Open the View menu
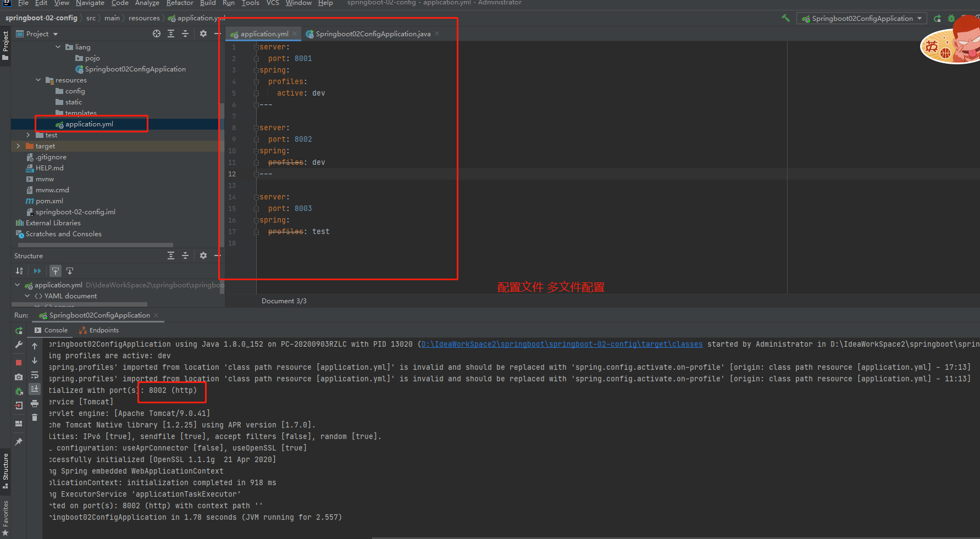Viewport: 980px width, 539px height. pos(62,3)
